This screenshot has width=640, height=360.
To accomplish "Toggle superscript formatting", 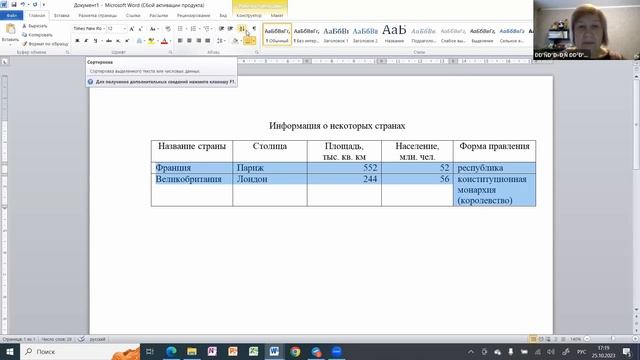I will click(127, 40).
